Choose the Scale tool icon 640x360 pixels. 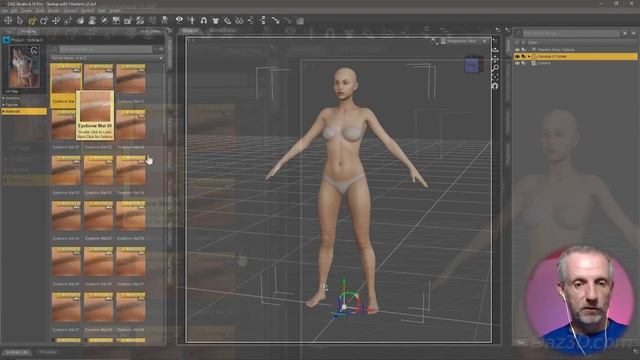click(68, 20)
